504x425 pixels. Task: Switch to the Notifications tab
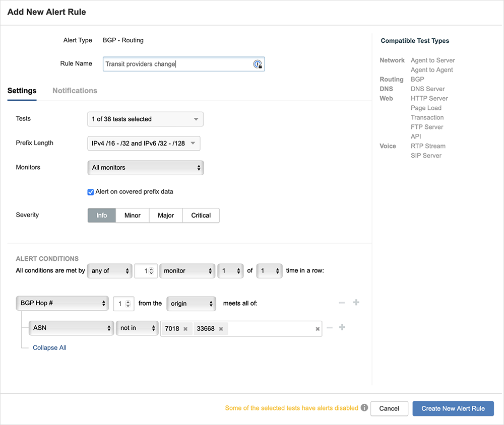click(x=75, y=91)
